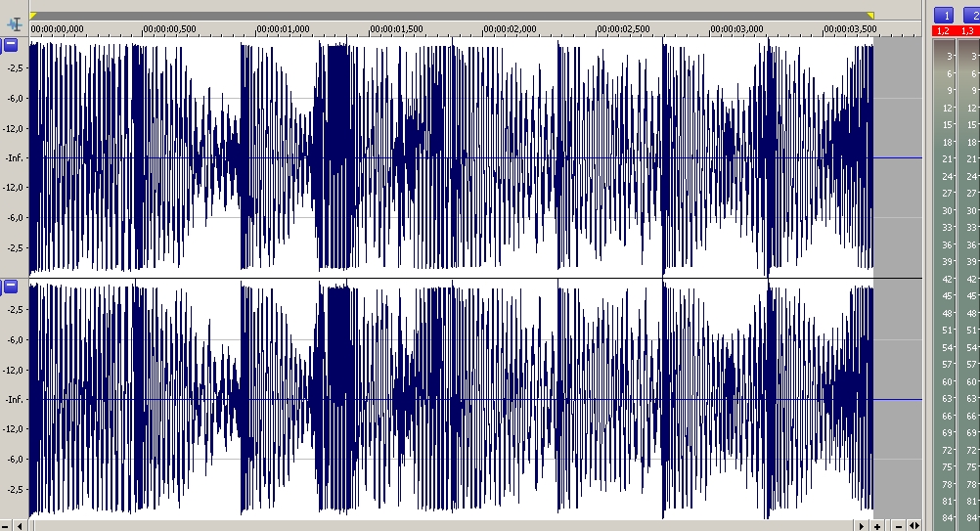
Task: Collapse the upper channel with its minus button
Action: click(10, 45)
